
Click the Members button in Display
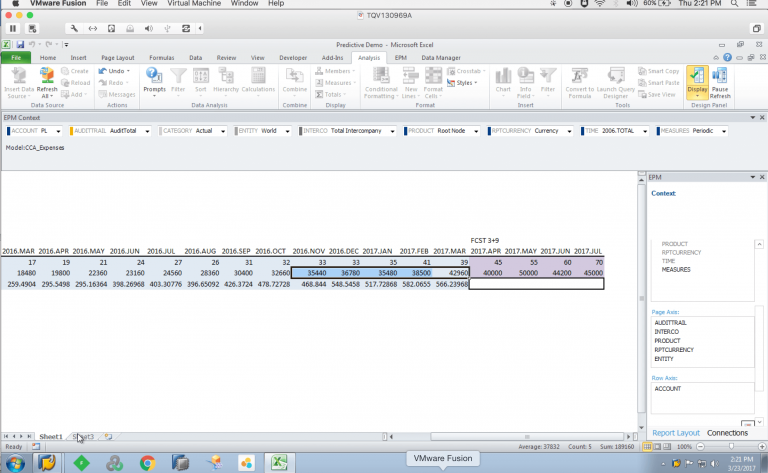tap(335, 71)
